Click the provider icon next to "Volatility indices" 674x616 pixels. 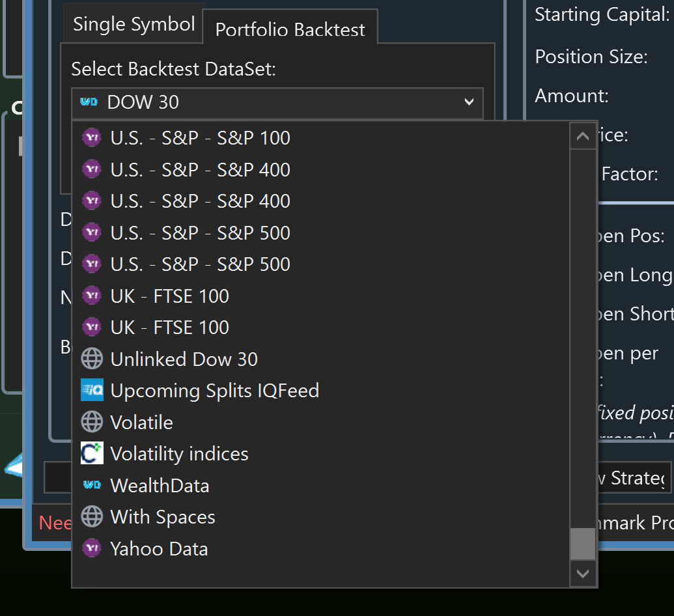point(92,453)
